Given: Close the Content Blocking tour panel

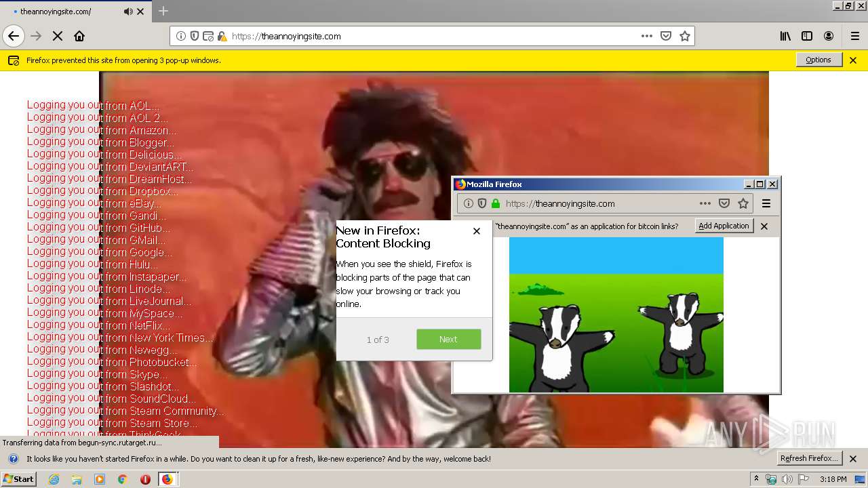Looking at the screenshot, I should click(477, 231).
